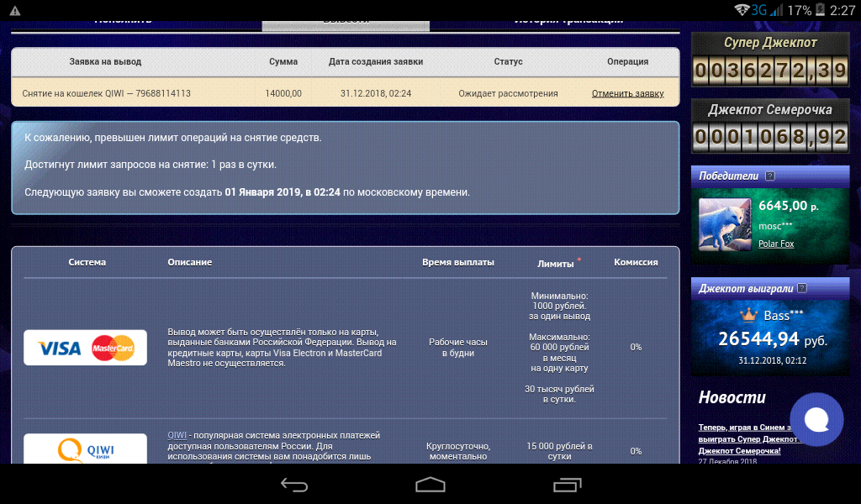Open the transaction history tab
Image resolution: width=861 pixels, height=504 pixels.
click(568, 21)
